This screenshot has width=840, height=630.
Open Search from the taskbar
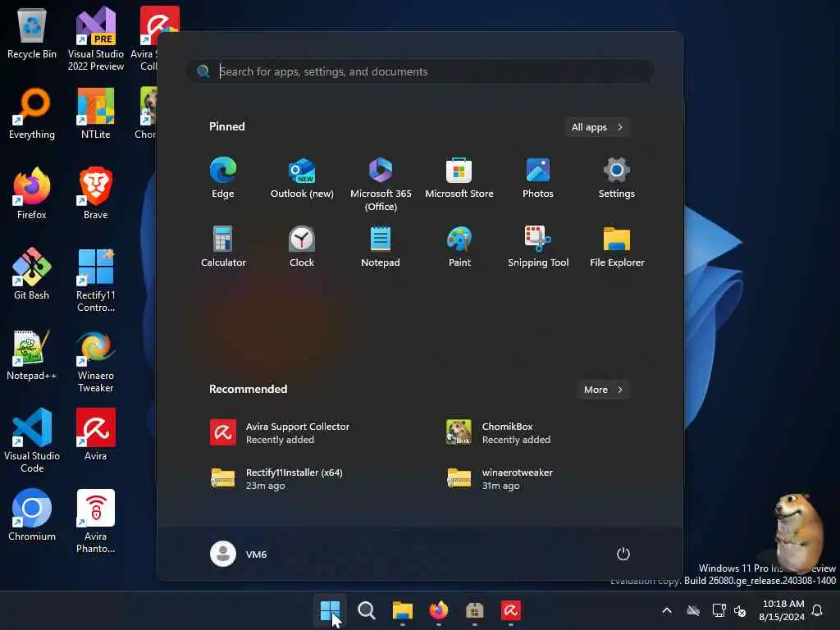(367, 610)
